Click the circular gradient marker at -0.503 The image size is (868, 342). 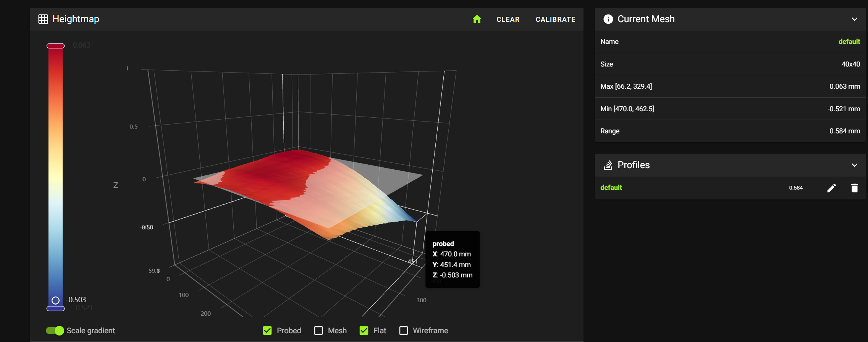click(55, 300)
